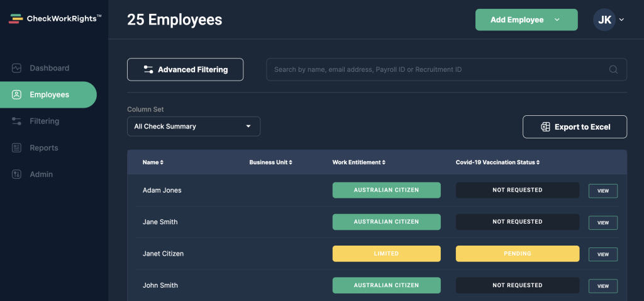The height and width of the screenshot is (301, 644).
Task: Focus the employee search input field
Action: click(447, 69)
